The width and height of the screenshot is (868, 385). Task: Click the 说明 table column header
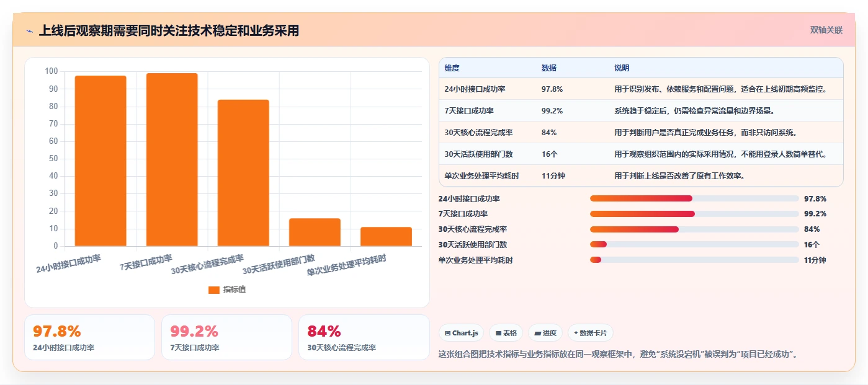622,68
